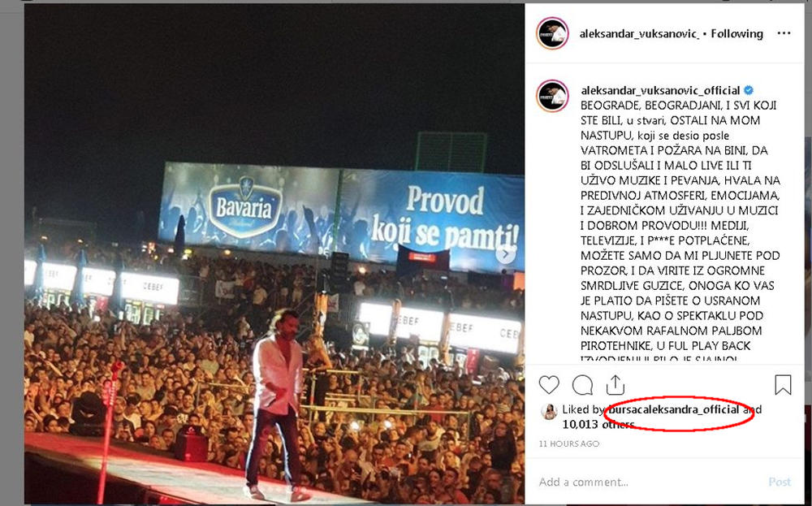Like the post with the heart icon
Screen dimensions: 812x506
coord(549,385)
